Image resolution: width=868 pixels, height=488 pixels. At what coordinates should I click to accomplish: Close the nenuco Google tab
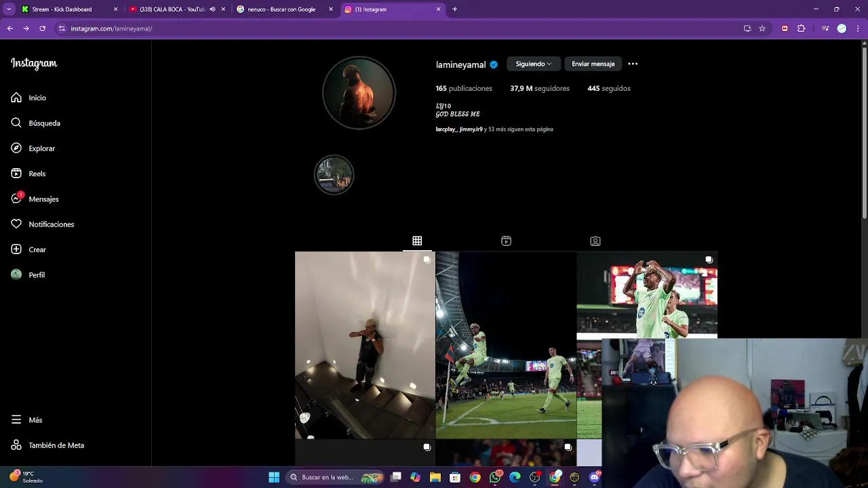tap(331, 9)
